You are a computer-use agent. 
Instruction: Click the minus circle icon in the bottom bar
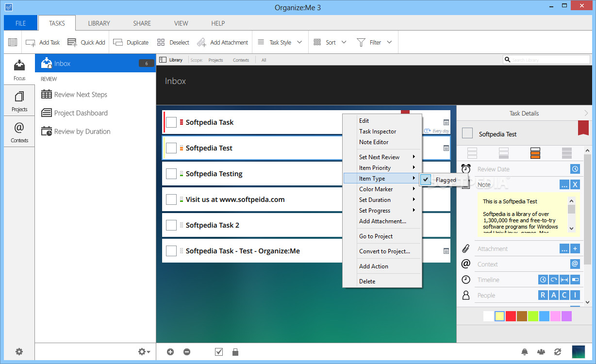[187, 352]
